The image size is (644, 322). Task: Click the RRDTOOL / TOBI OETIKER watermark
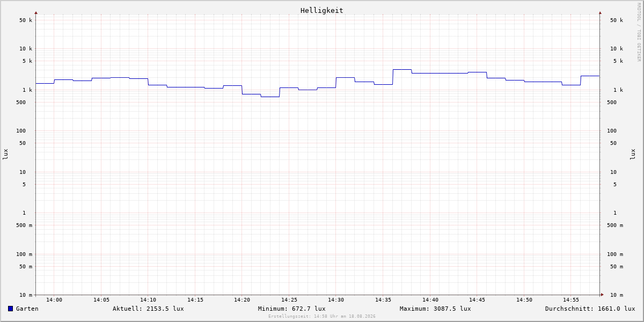[x=639, y=32]
